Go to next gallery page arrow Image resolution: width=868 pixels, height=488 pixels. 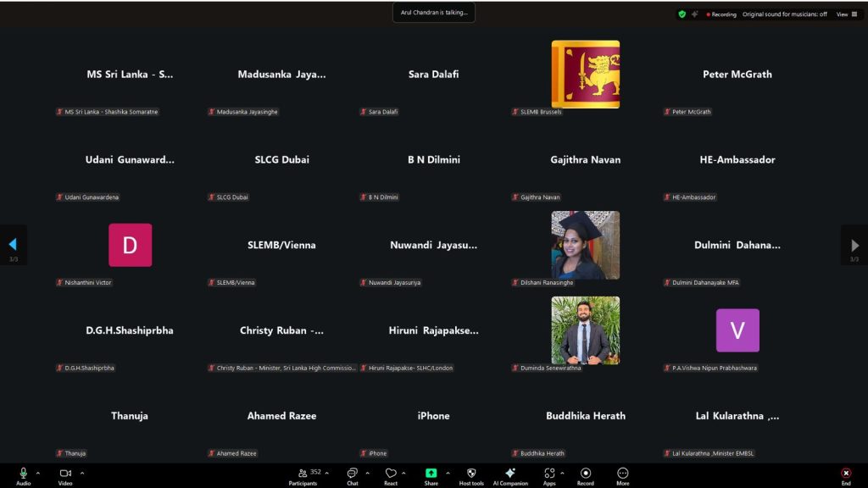854,246
